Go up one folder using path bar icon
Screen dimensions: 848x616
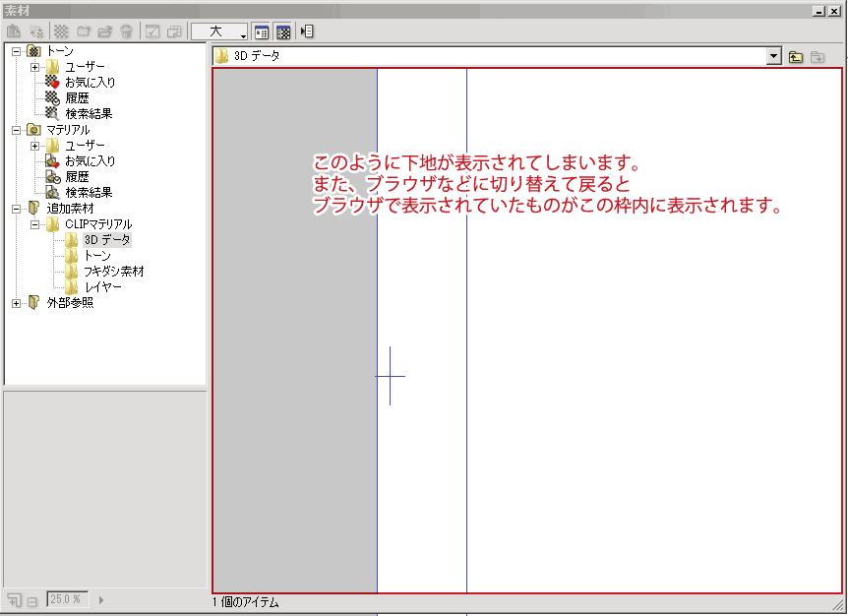[x=796, y=57]
